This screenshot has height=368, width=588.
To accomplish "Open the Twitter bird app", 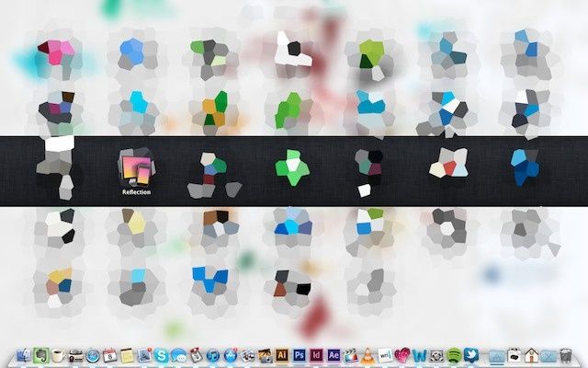I will (470, 355).
